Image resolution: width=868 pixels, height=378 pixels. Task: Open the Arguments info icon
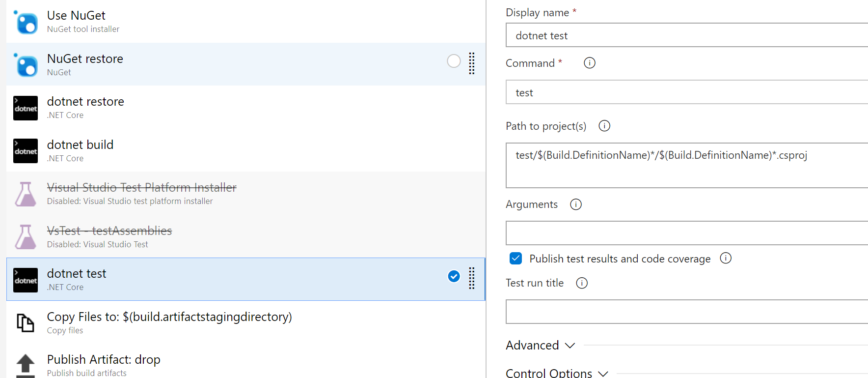click(576, 204)
